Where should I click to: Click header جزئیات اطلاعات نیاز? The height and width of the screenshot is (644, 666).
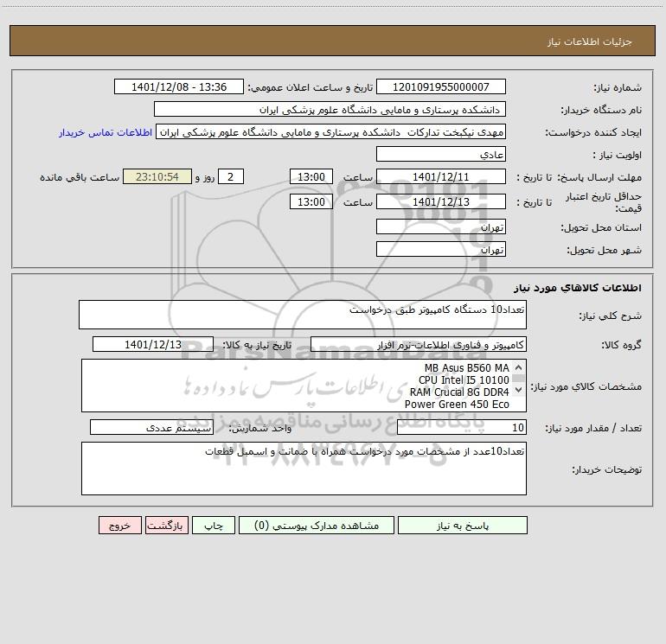[590, 41]
